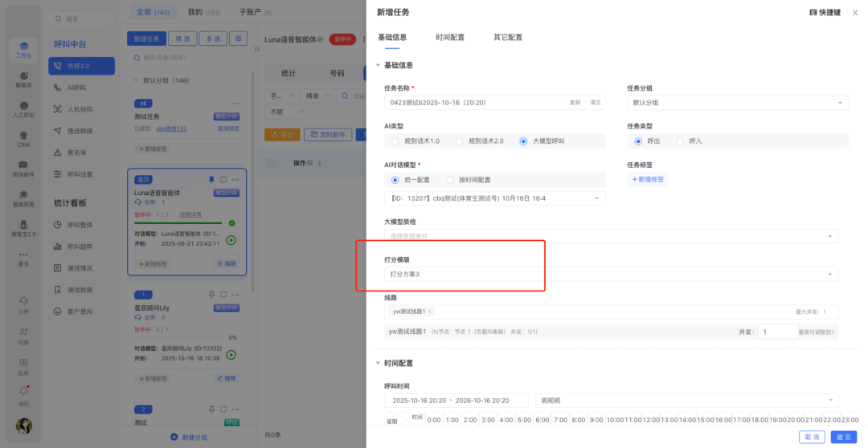This screenshot has height=448, width=868.
Task: Click the 新增标签 link under 任务标签
Action: (648, 180)
